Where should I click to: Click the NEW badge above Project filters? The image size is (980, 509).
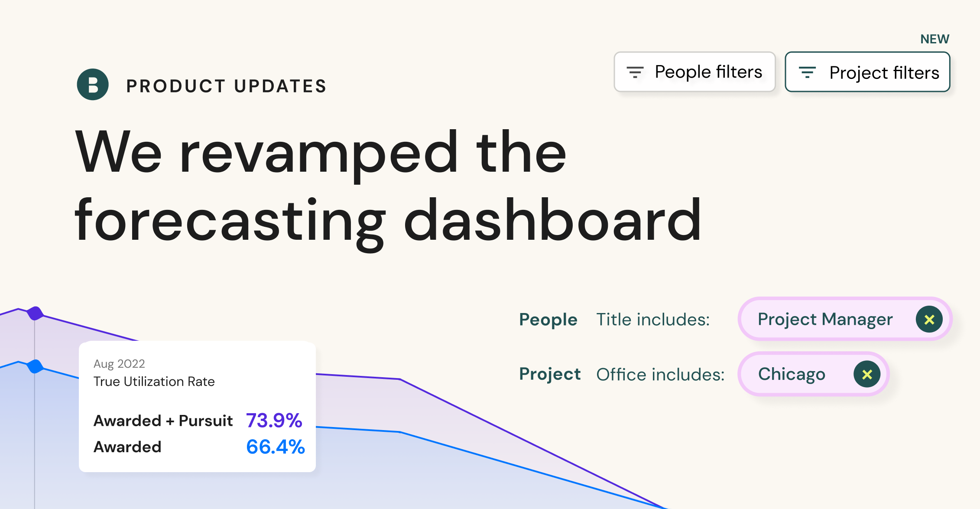pyautogui.click(x=935, y=39)
